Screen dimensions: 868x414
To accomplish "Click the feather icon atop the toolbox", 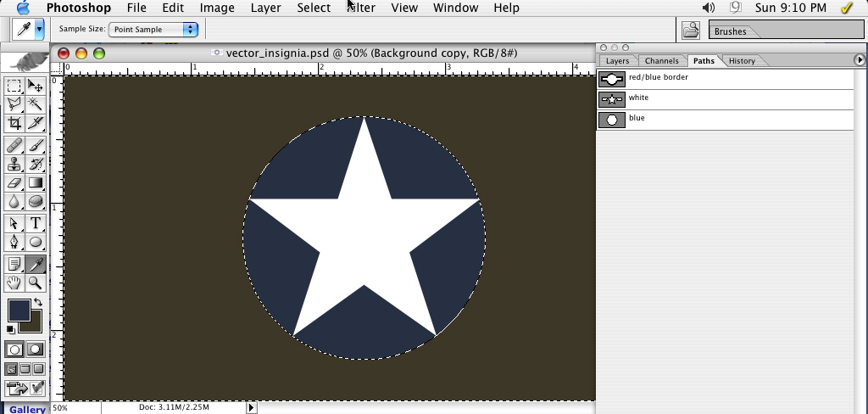I will pyautogui.click(x=25, y=63).
